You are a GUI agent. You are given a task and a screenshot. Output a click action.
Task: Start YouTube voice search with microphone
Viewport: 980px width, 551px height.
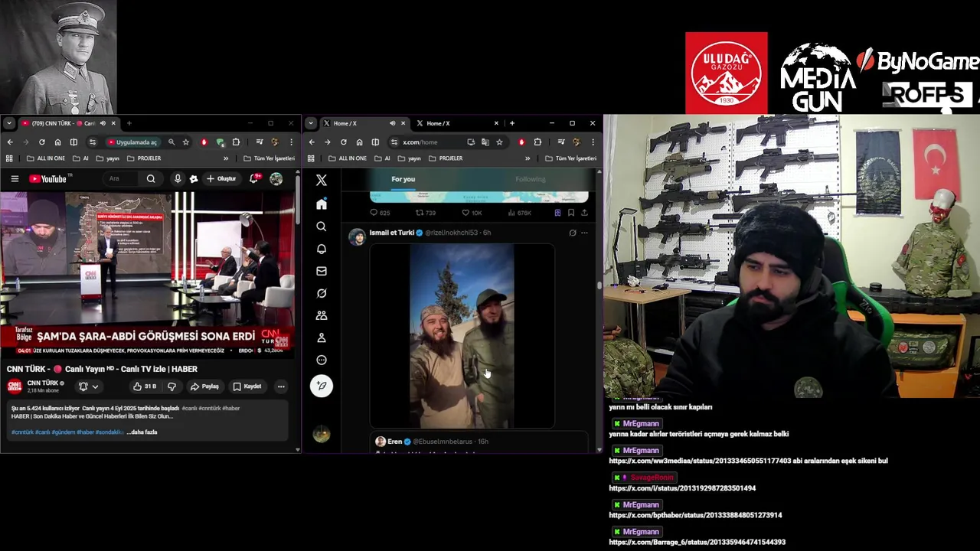178,179
